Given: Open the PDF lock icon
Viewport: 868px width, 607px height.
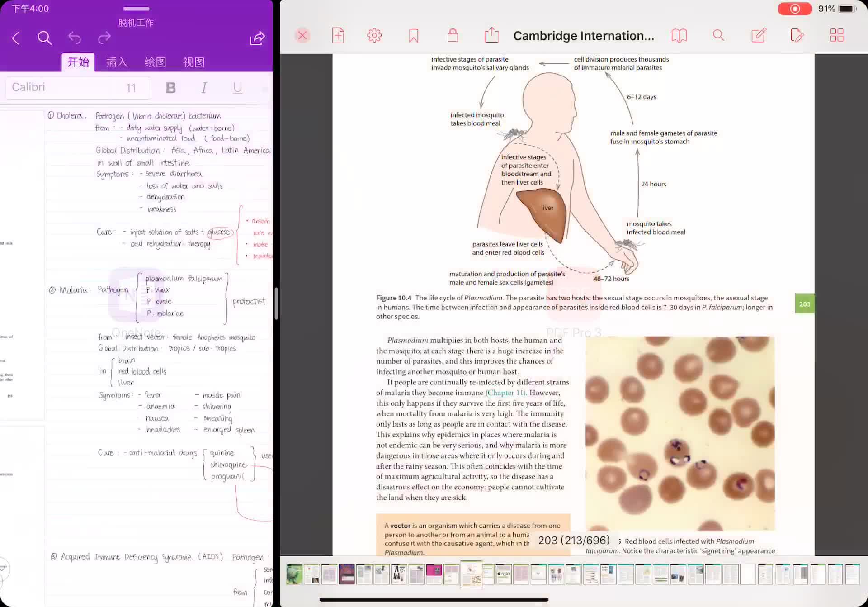Looking at the screenshot, I should point(453,35).
